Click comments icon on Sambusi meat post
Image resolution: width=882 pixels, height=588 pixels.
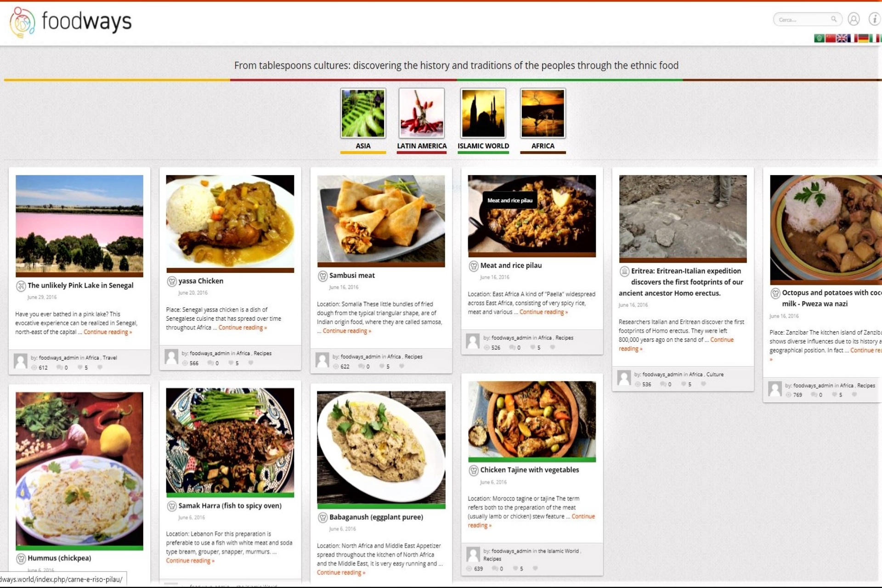(361, 366)
